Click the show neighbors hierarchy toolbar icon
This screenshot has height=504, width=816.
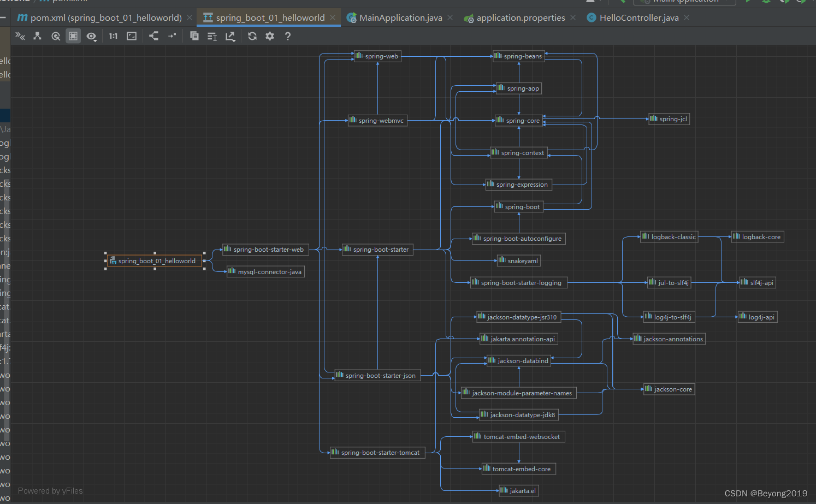pyautogui.click(x=37, y=36)
